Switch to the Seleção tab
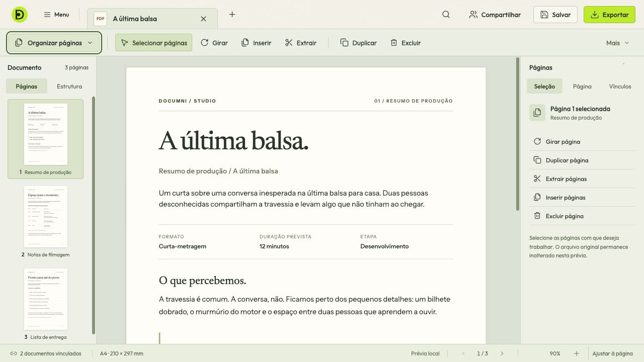 544,86
